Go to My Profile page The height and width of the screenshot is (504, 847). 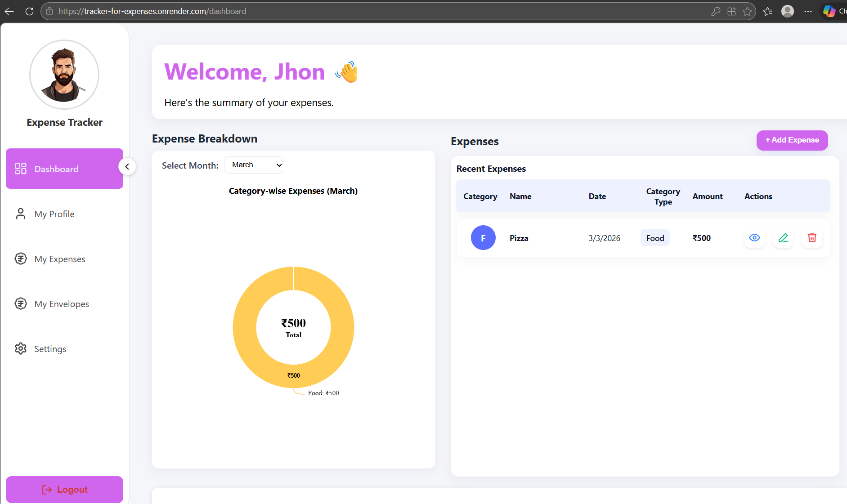coord(54,214)
